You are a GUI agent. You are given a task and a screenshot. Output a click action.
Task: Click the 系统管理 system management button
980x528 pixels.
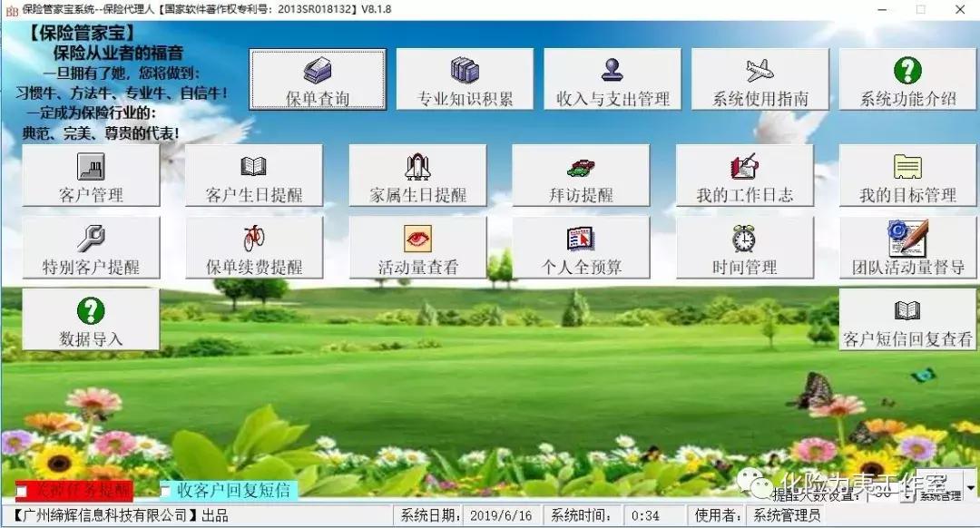[941, 496]
